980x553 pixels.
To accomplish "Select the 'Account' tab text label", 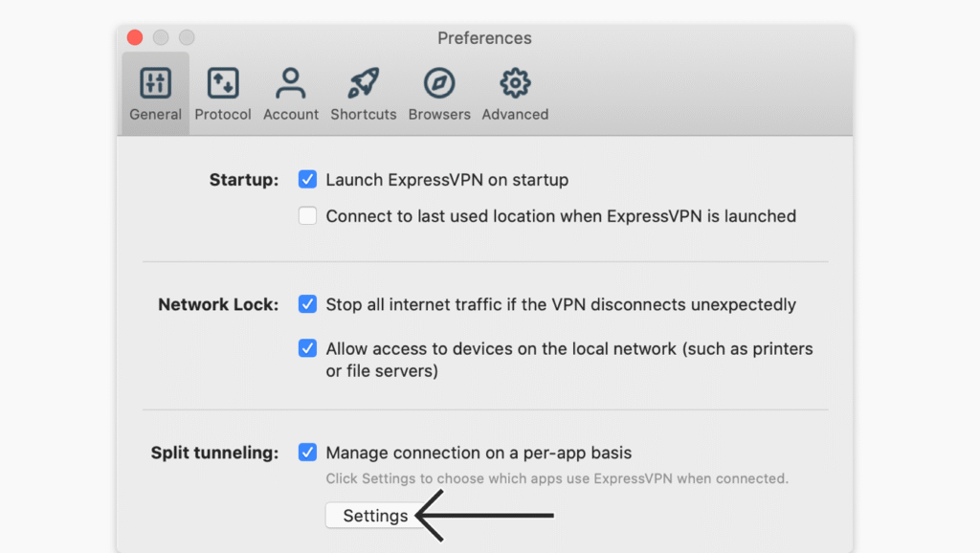I will click(290, 115).
